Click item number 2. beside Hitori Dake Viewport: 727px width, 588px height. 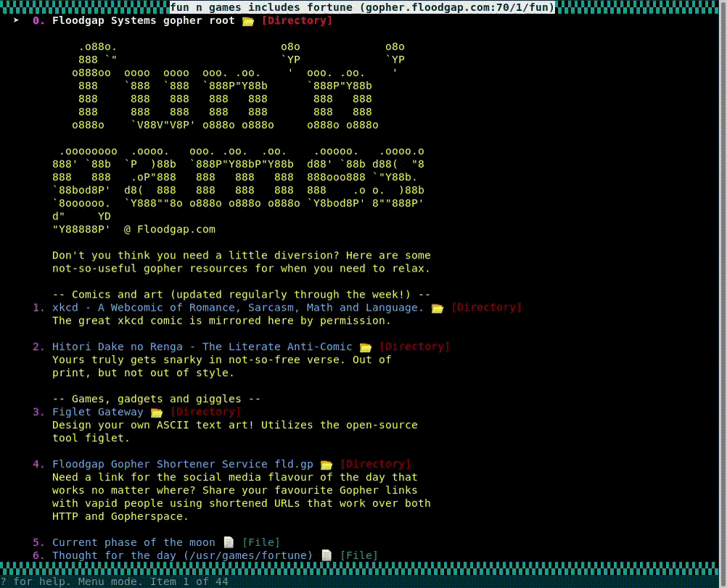click(38, 347)
